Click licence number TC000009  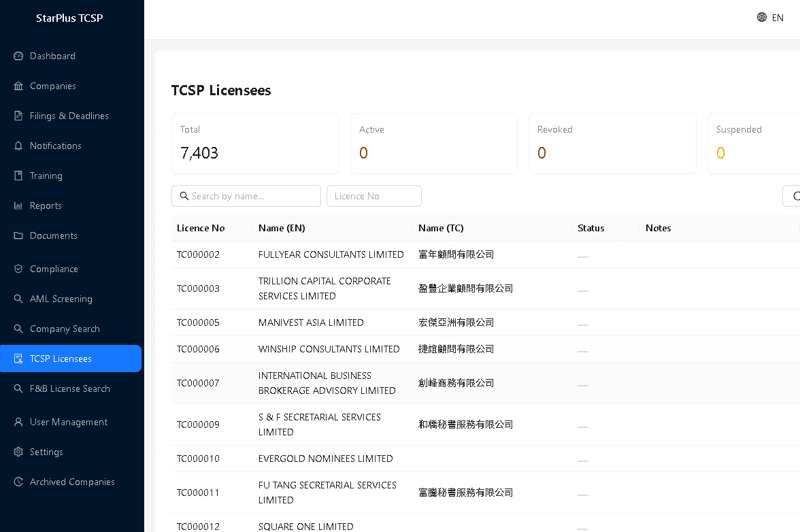pos(198,425)
